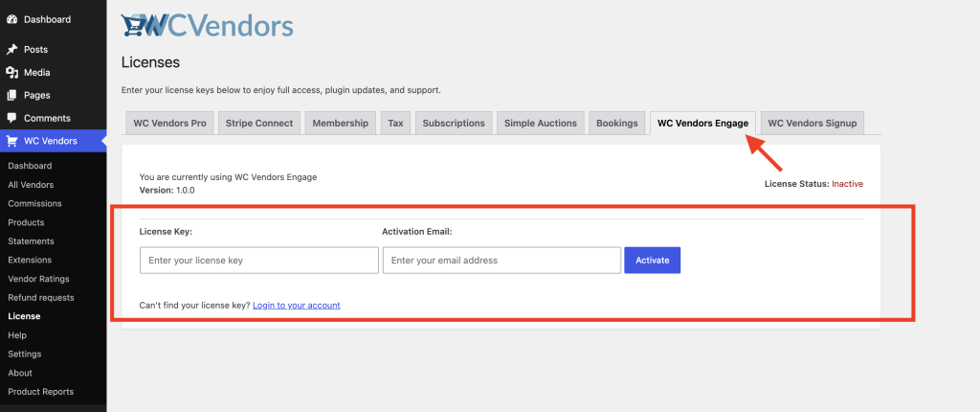Switch to the Subscriptions tab

click(454, 124)
